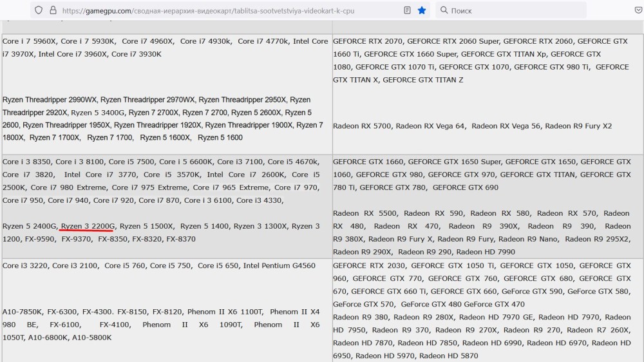Select the Radeon RX 5700 text
Viewport: 644px width, 362px height.
click(362, 126)
